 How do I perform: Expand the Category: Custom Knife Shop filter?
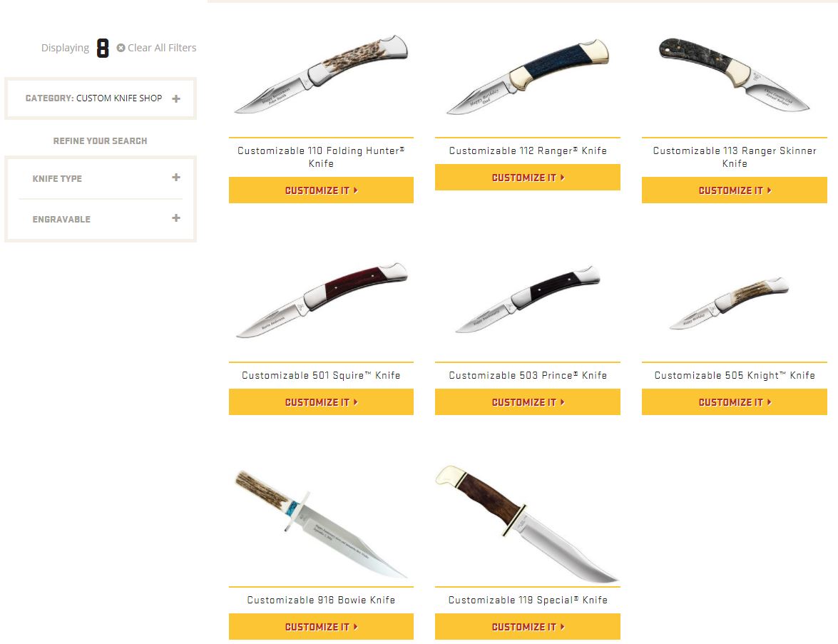click(101, 98)
